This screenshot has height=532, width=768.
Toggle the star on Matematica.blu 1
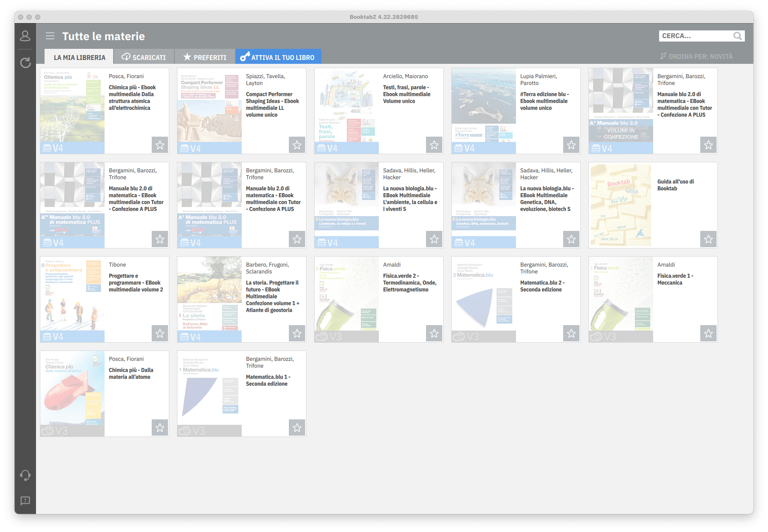point(297,427)
